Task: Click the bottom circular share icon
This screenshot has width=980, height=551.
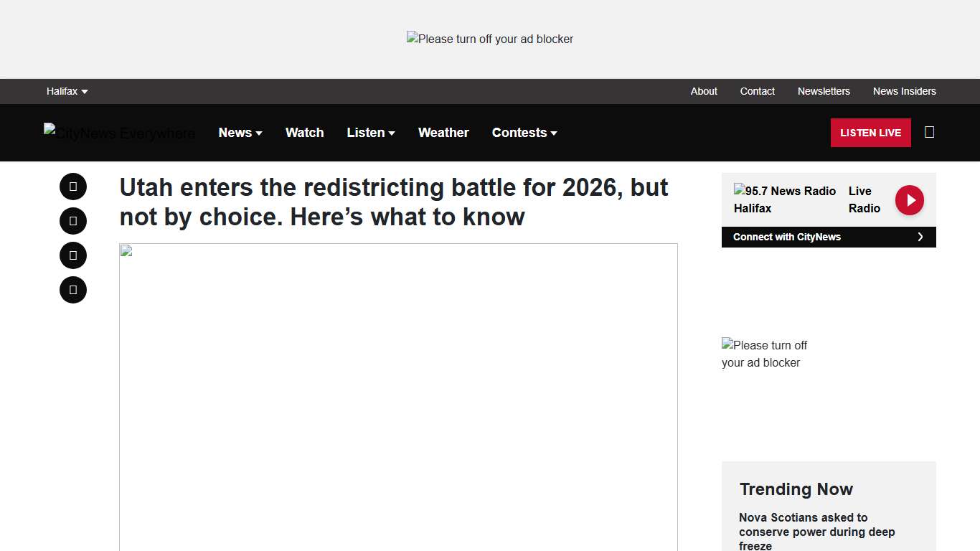Action: click(x=73, y=290)
